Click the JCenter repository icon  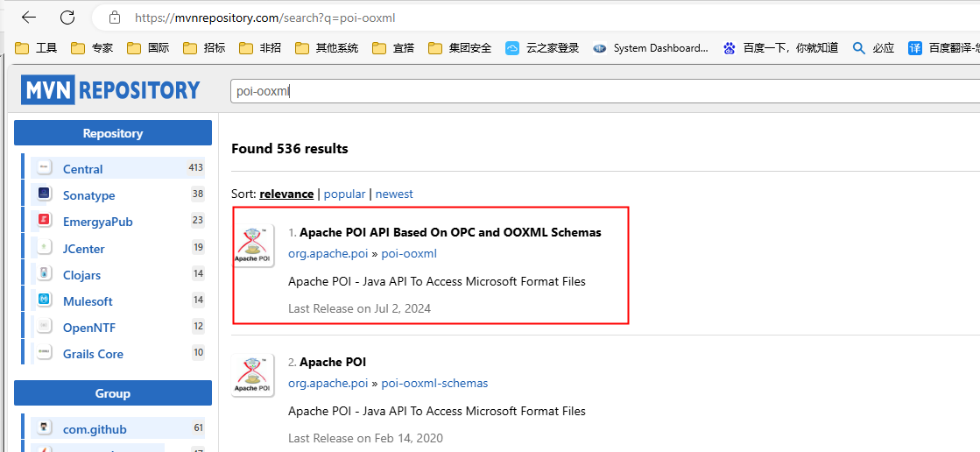44,247
